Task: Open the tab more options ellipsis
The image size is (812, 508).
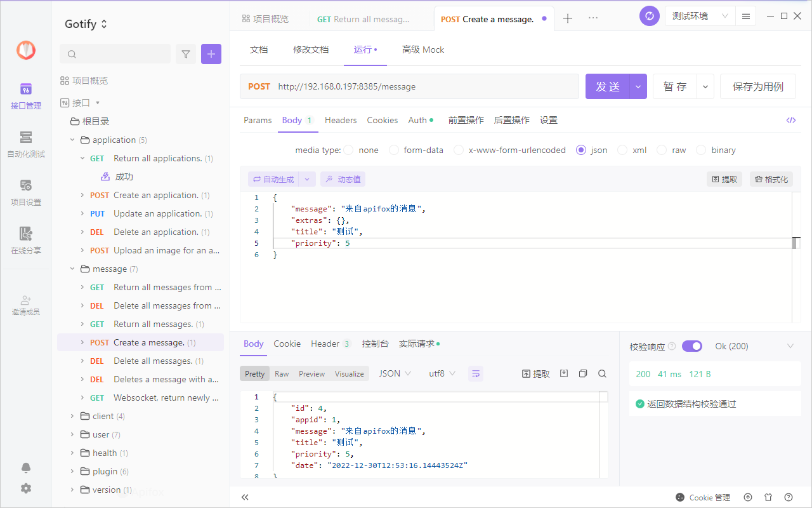Action: [593, 18]
